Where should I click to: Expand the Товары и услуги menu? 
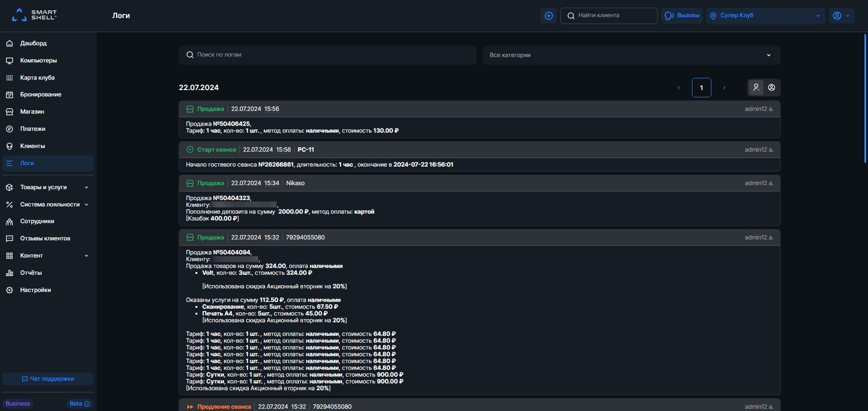[x=43, y=187]
